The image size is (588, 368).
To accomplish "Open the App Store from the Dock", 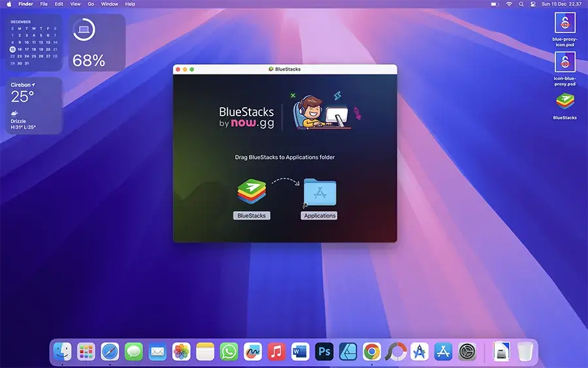I will 444,352.
